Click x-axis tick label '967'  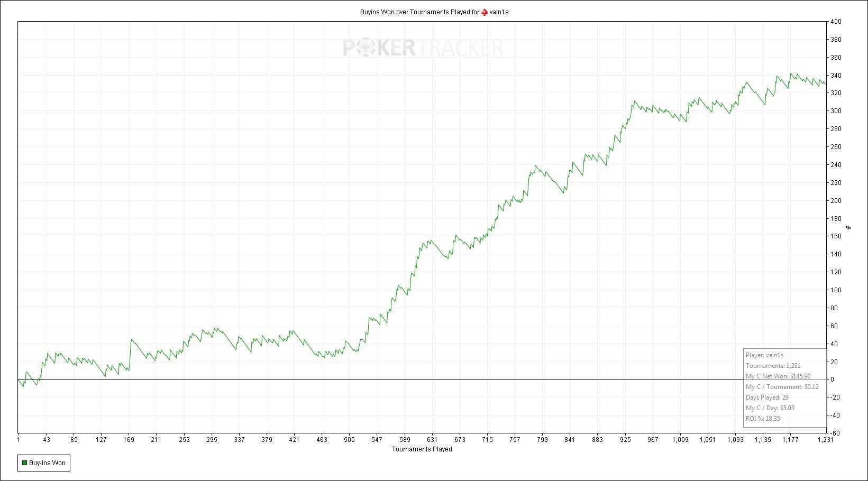(x=653, y=440)
